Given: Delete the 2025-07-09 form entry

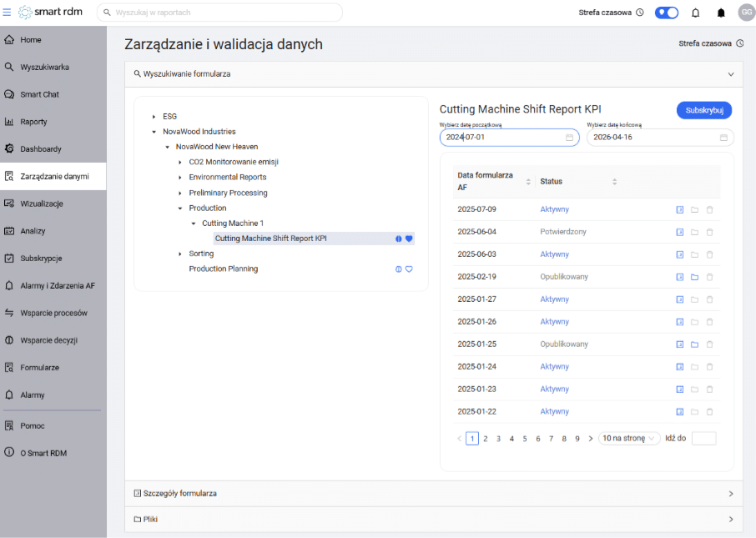Looking at the screenshot, I should point(710,209).
